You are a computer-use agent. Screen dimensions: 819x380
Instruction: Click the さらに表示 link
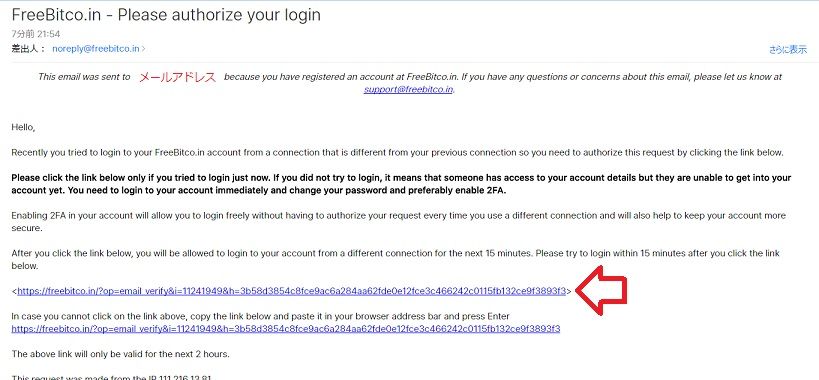[x=788, y=50]
